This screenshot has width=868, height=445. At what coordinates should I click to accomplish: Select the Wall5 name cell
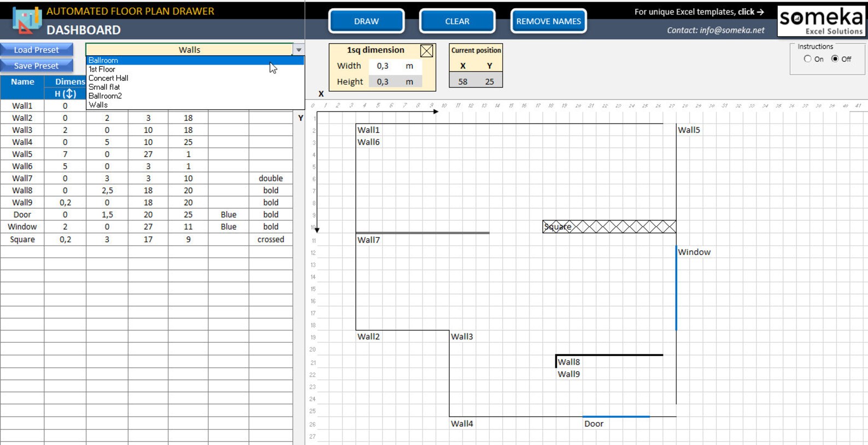tap(22, 154)
